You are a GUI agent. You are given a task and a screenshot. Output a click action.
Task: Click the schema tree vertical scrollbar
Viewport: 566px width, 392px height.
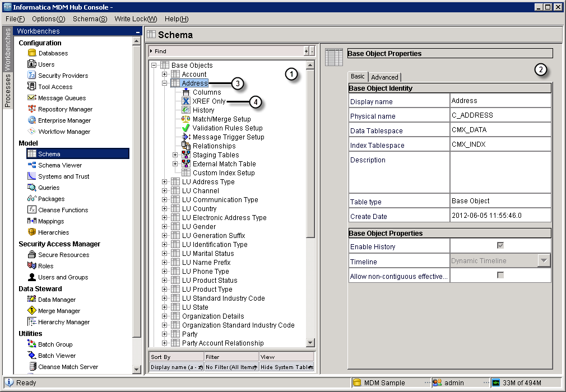pyautogui.click(x=310, y=153)
